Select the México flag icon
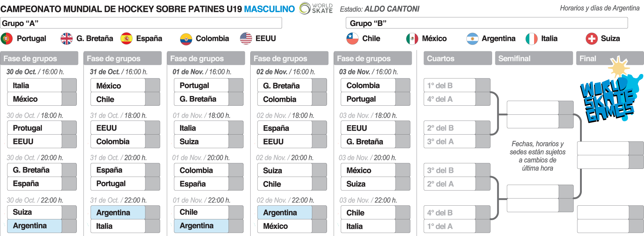 [x=412, y=39]
